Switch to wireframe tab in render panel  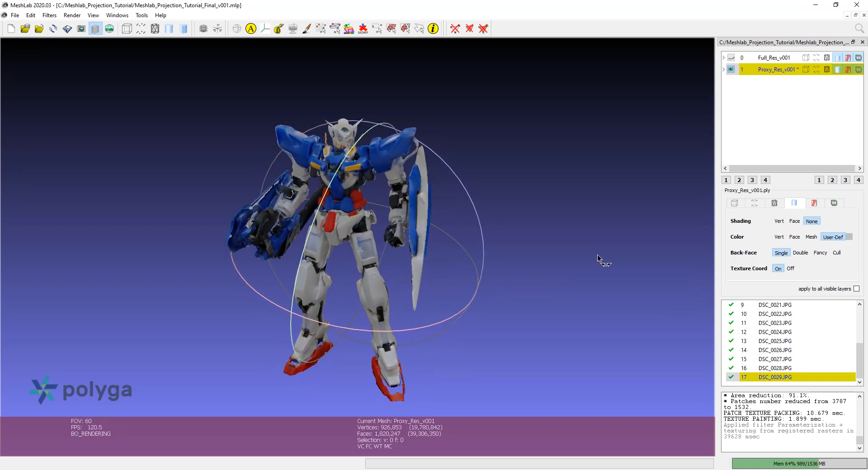(x=774, y=203)
